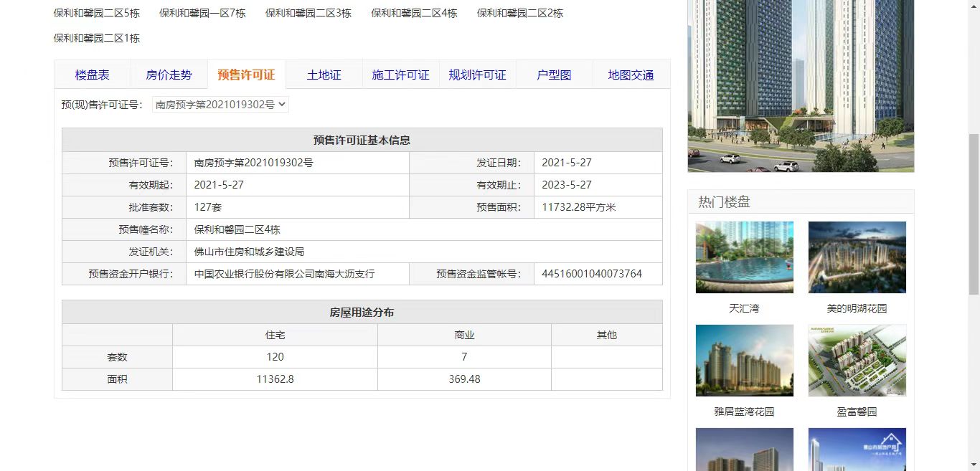This screenshot has height=471, width=980.
Task: Switch to the 规划许可证 tab
Action: 477,75
